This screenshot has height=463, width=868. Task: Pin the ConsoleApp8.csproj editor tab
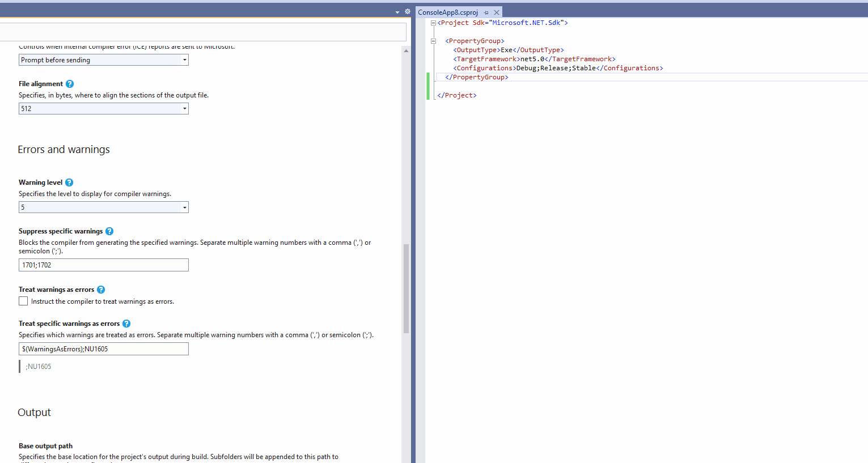click(x=486, y=11)
